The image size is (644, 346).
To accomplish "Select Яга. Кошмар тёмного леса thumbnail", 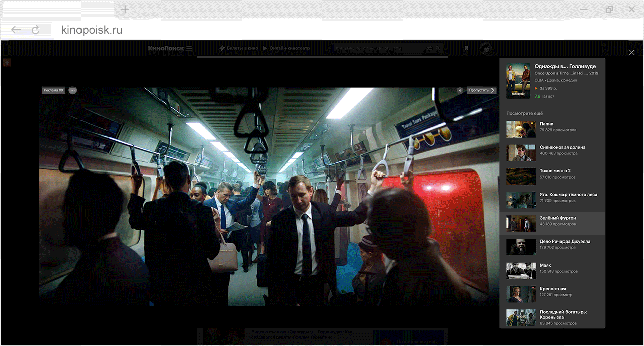I will point(521,200).
